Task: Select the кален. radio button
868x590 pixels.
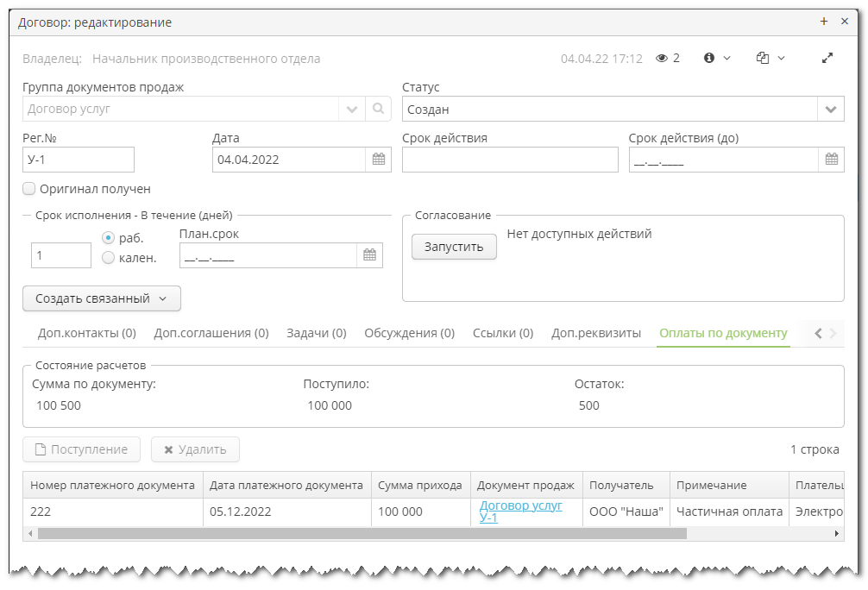Action: tap(106, 256)
